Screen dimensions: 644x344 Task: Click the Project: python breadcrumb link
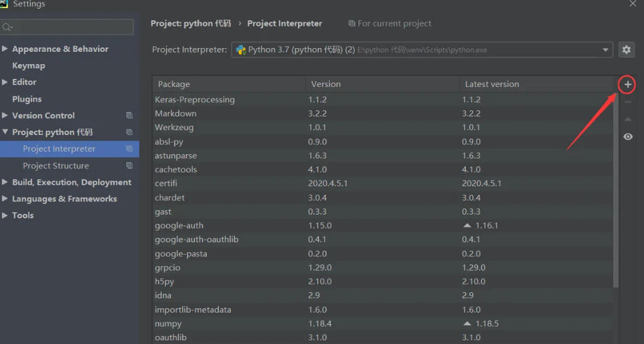(x=191, y=23)
